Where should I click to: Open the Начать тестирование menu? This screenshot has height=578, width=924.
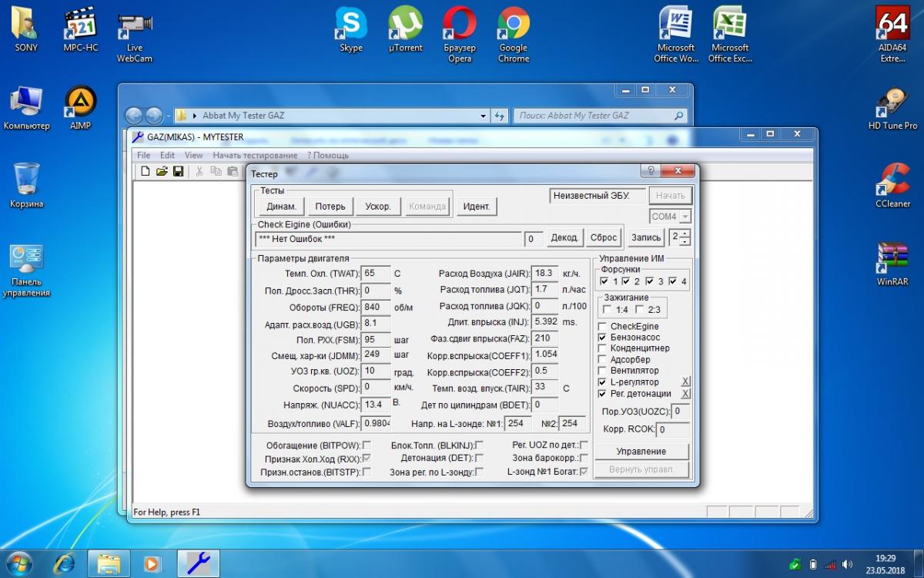click(x=255, y=155)
